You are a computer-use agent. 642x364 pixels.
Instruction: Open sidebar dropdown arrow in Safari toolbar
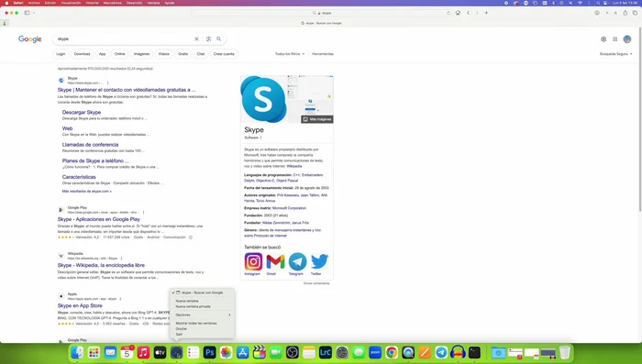tap(34, 13)
